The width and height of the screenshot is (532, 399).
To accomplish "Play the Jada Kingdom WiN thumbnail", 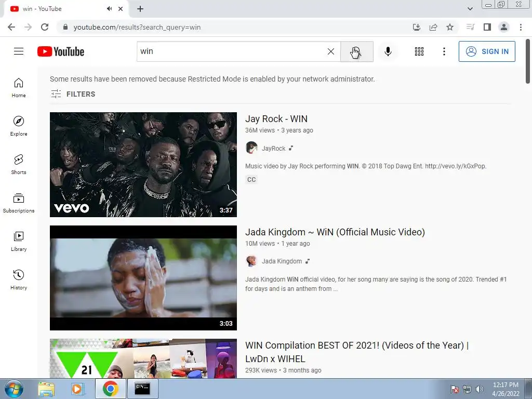I will [143, 278].
